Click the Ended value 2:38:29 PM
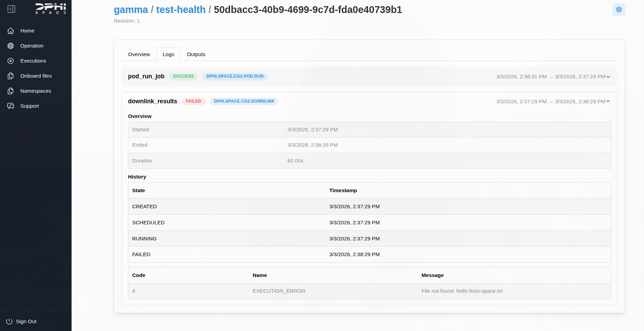The image size is (644, 331). [x=313, y=145]
